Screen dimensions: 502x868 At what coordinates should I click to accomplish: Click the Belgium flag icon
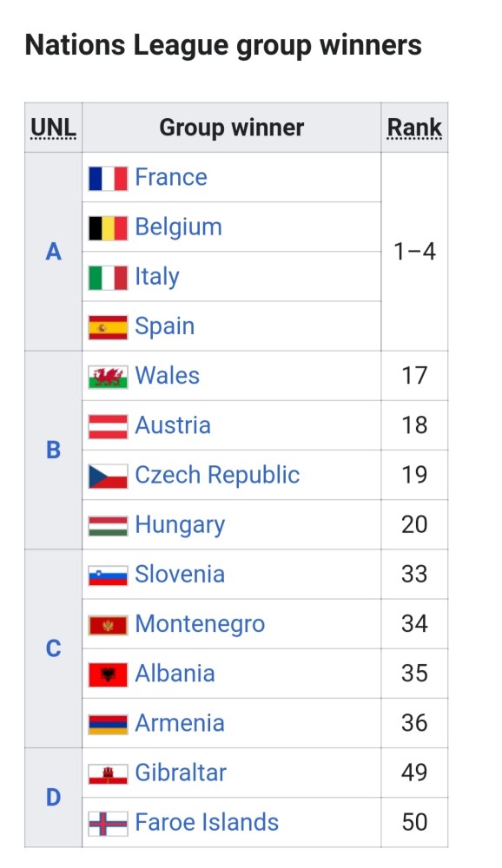pyautogui.click(x=108, y=228)
